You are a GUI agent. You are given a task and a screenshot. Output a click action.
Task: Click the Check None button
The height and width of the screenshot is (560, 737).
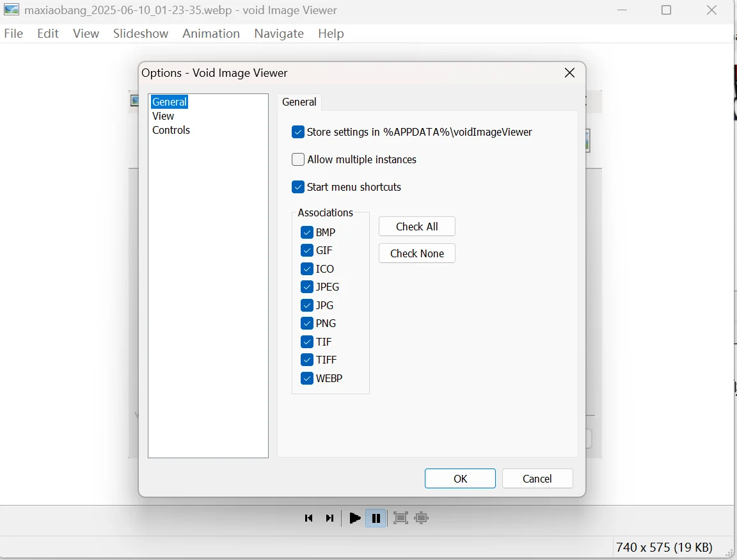click(416, 253)
